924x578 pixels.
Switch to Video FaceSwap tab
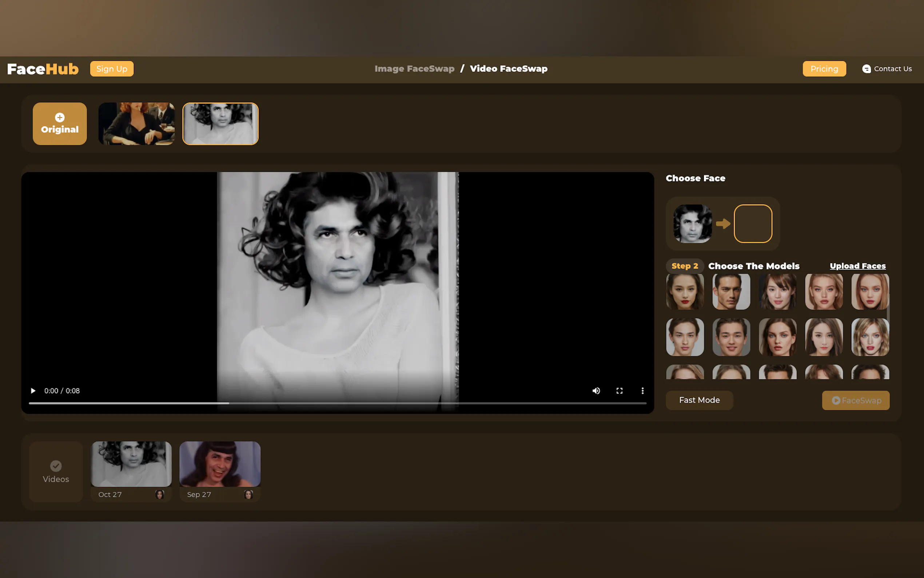pyautogui.click(x=508, y=69)
